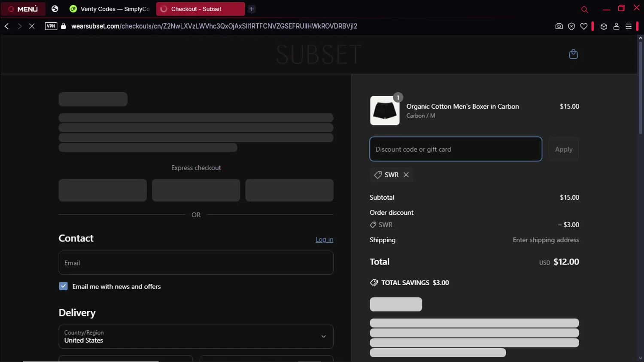The width and height of the screenshot is (644, 362).
Task: Open the Opera Menu button
Action: click(x=23, y=9)
